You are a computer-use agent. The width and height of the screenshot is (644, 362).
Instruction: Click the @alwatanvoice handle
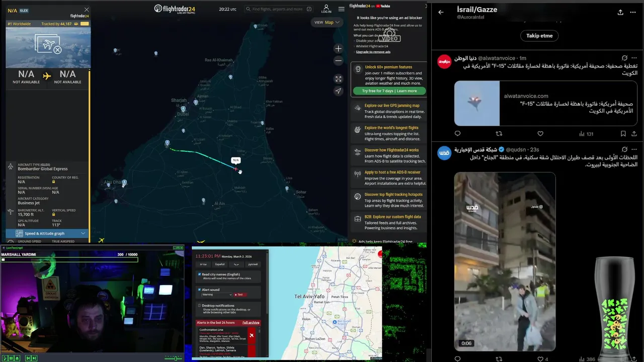click(x=497, y=58)
